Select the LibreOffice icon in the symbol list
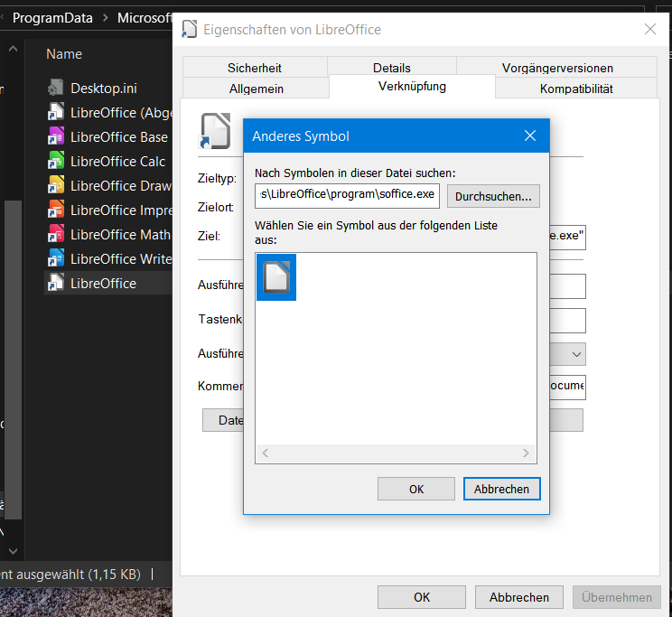This screenshot has width=672, height=617. 276,277
